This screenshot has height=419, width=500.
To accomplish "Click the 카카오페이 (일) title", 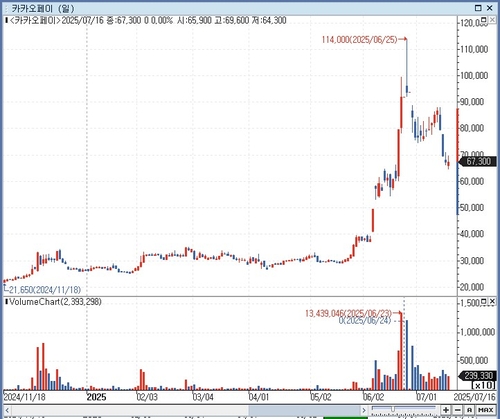I will (43, 8).
